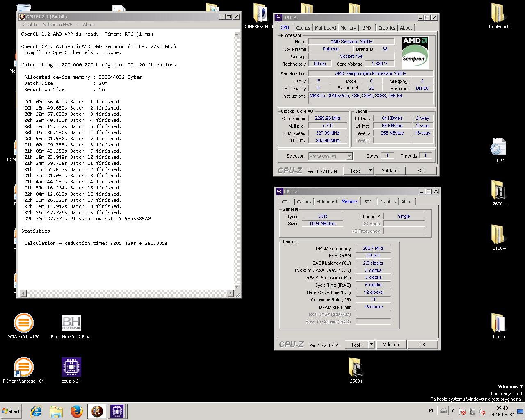The height and width of the screenshot is (420, 525).
Task: Select Graphics tab in upper CPU-Z window
Action: click(387, 28)
